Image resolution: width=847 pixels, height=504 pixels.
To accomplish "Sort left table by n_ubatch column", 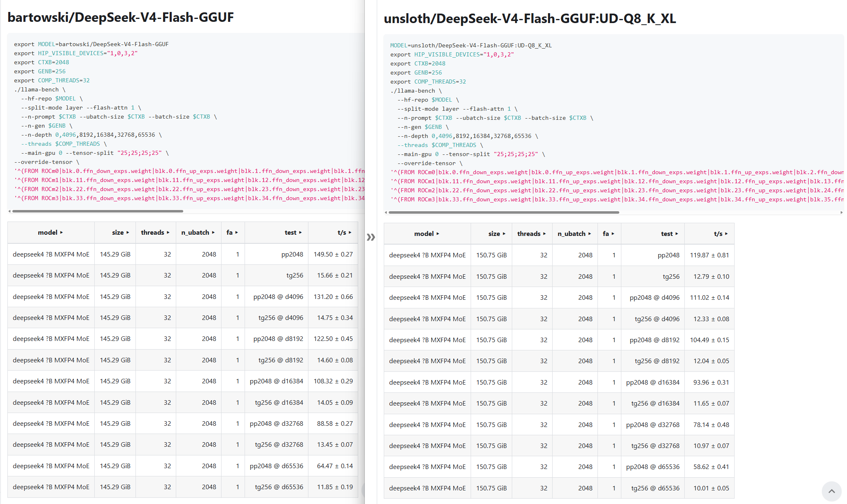I will [x=198, y=233].
